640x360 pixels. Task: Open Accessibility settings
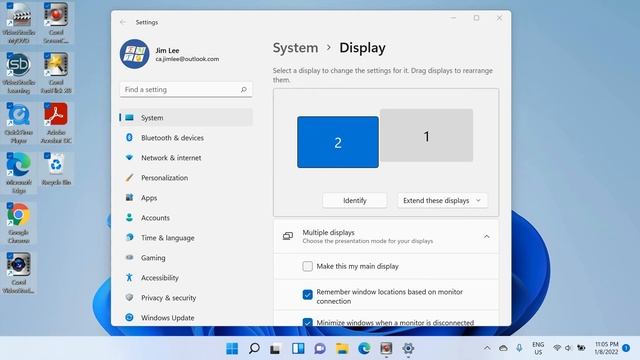[186, 278]
